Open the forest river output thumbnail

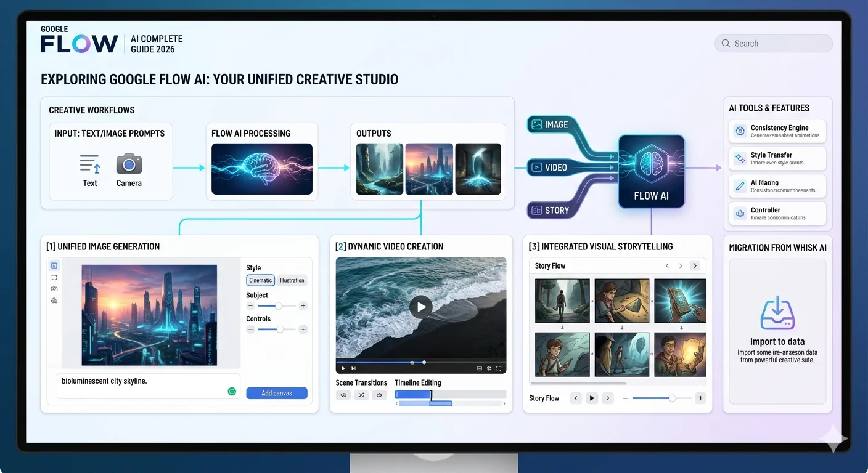pyautogui.click(x=380, y=169)
